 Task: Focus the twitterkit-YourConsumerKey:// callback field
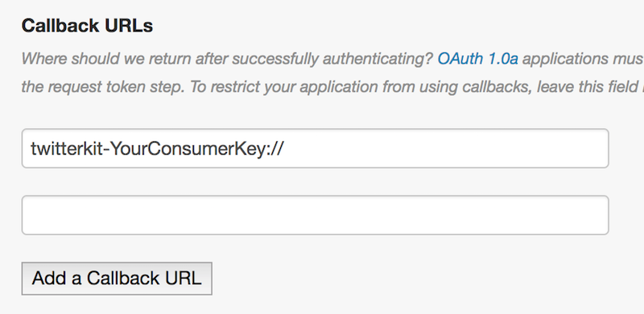315,148
